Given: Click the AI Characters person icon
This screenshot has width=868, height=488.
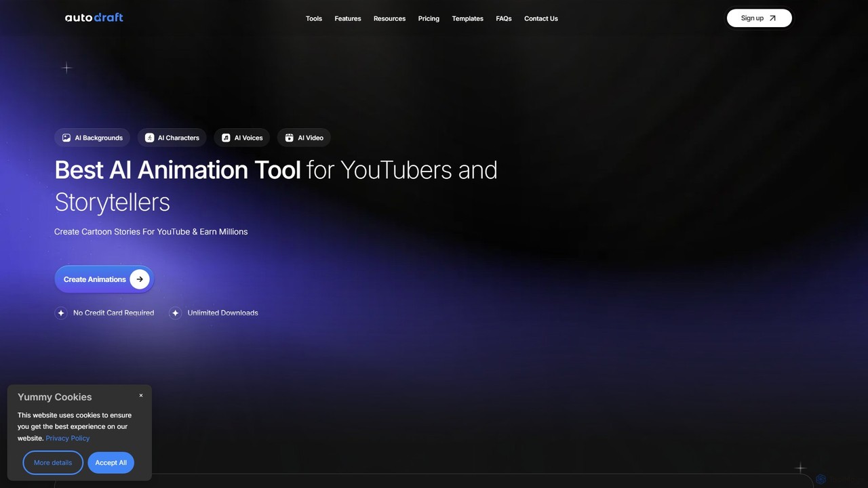Looking at the screenshot, I should (149, 138).
